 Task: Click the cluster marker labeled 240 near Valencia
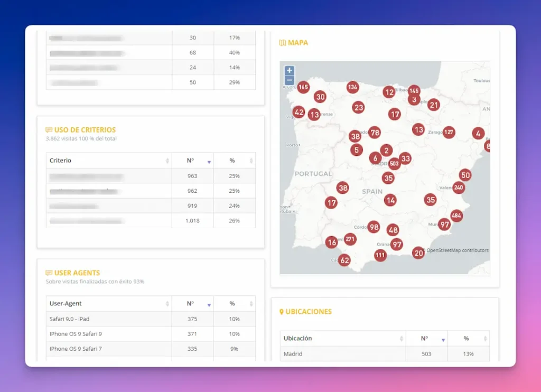tap(459, 187)
